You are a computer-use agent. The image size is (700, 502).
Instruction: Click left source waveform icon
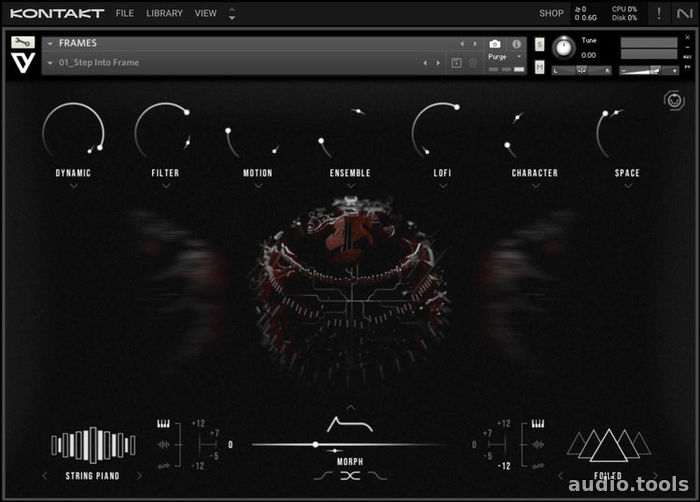tap(163, 444)
